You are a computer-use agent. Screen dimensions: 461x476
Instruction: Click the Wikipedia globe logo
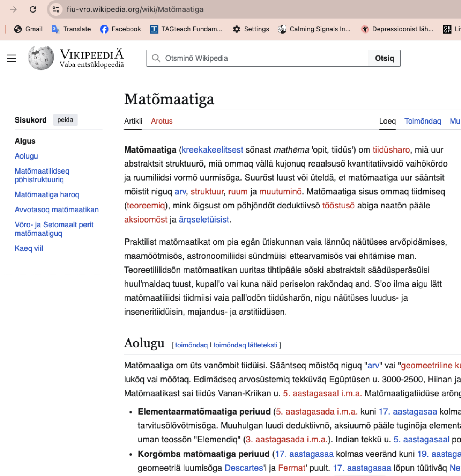(x=41, y=58)
